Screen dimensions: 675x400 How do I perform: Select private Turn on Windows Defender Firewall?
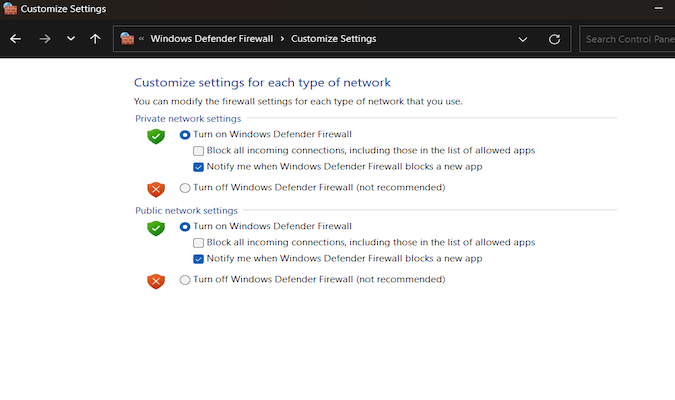pyautogui.click(x=185, y=135)
